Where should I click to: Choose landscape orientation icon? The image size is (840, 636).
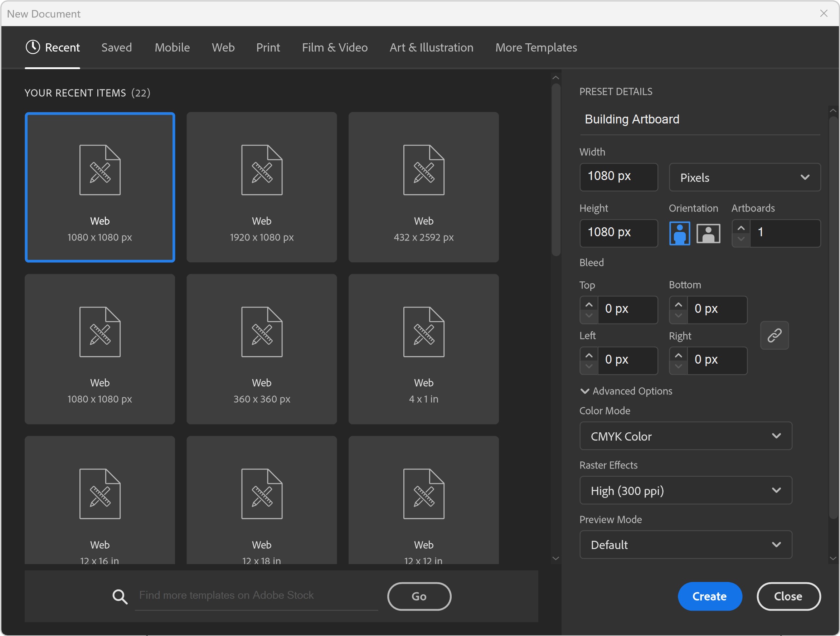(x=708, y=233)
